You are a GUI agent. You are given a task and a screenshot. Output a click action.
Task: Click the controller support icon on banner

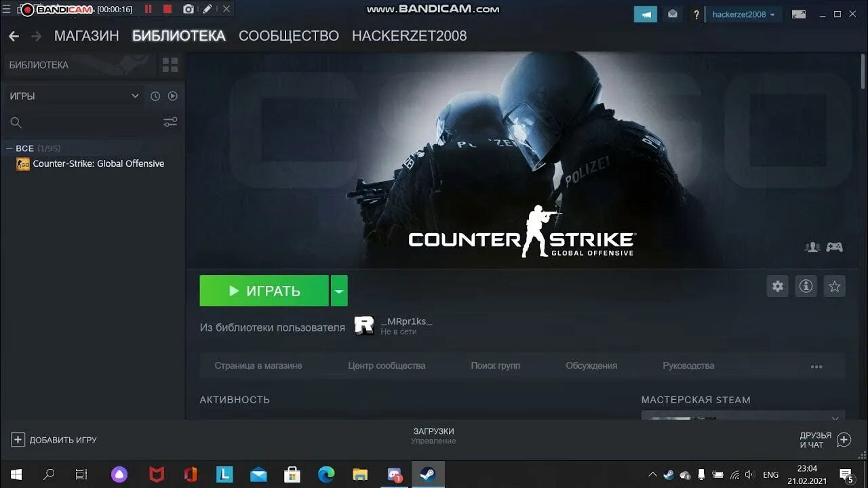point(835,247)
